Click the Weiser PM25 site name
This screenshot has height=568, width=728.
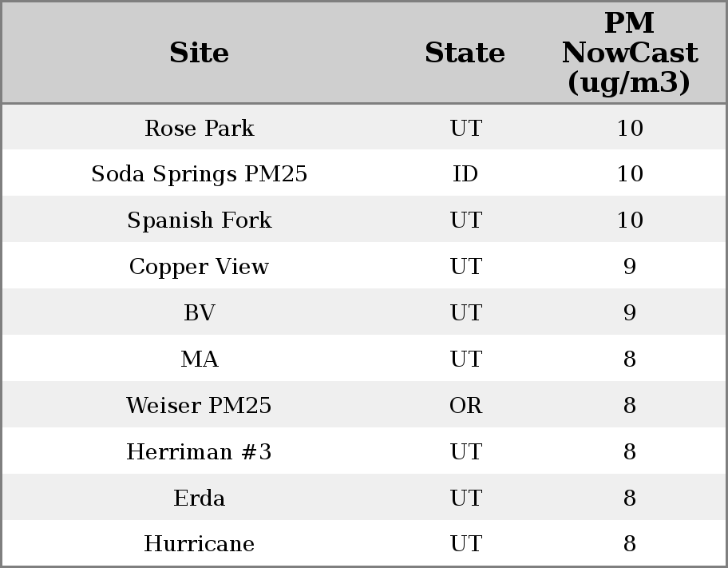point(200,406)
